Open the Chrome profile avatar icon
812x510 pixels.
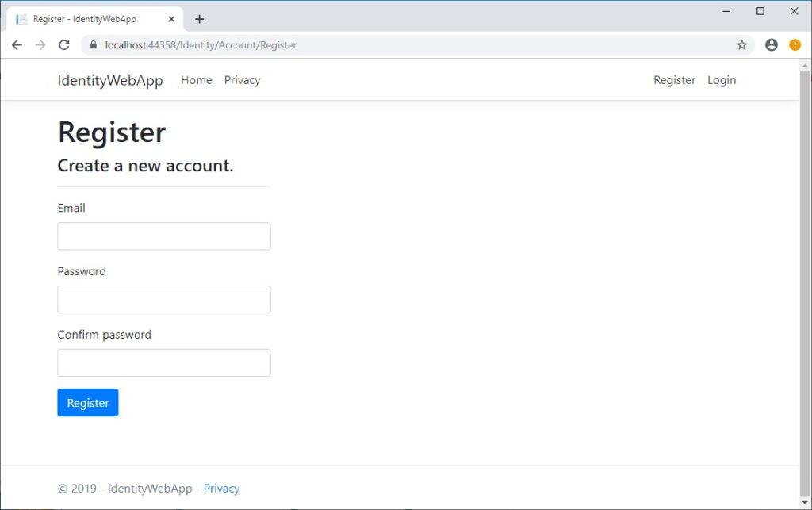point(771,45)
